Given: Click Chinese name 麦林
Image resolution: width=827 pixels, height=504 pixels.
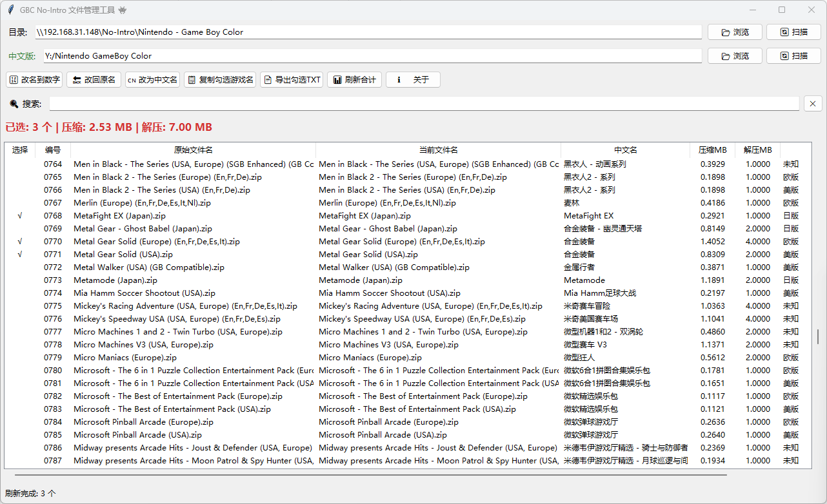Looking at the screenshot, I should (x=572, y=203).
